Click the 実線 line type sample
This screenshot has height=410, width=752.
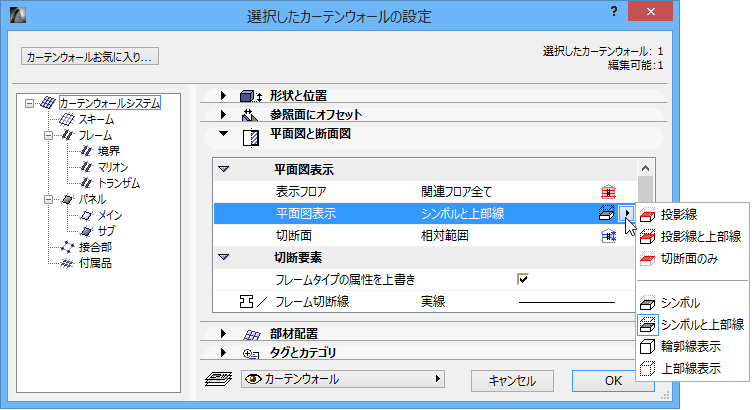point(567,302)
